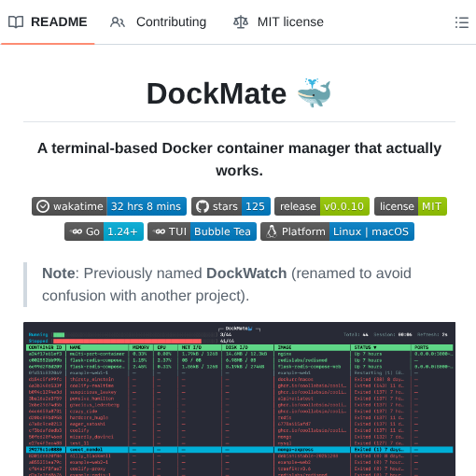Viewport: 476px width, 476px height.
Task: Open the license MIT badge
Action: (x=411, y=206)
